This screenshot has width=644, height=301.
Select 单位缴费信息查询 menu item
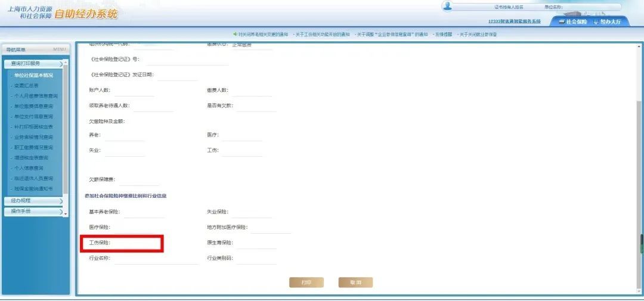[33, 106]
